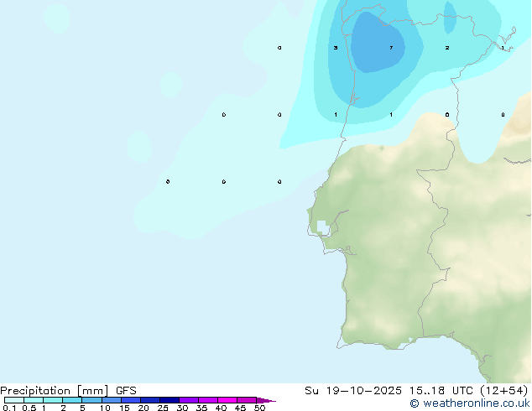Choose the 20–25 mm legend color swatch

(150, 400)
